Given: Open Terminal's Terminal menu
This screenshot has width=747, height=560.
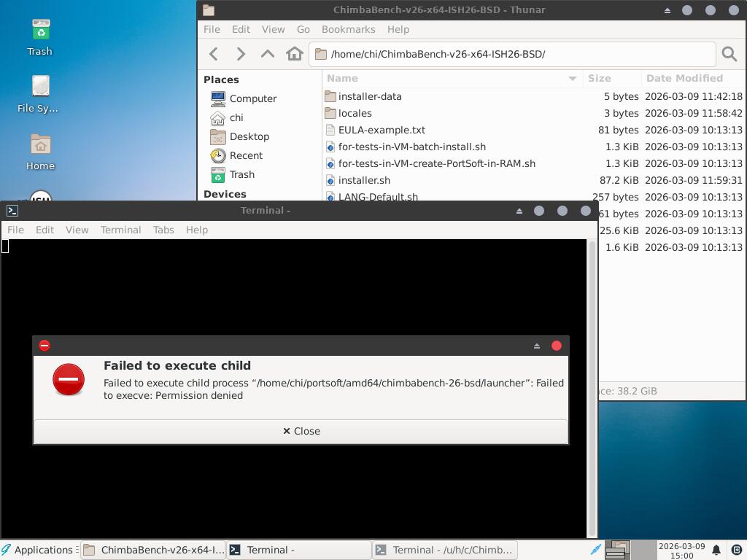Looking at the screenshot, I should pyautogui.click(x=120, y=230).
